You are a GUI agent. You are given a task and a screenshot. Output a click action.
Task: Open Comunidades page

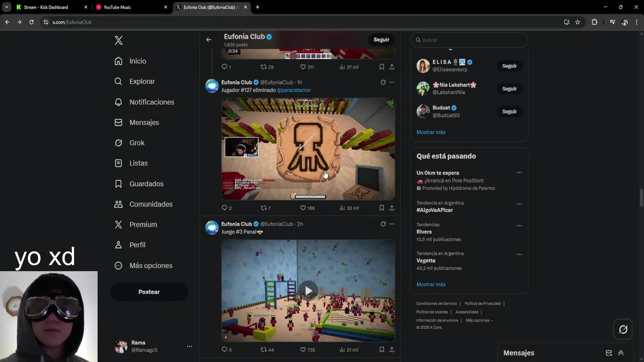pos(143,204)
